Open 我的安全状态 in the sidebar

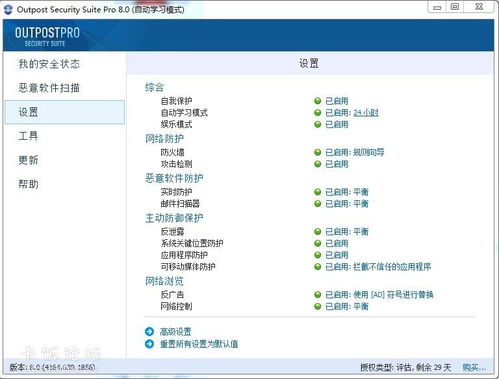click(49, 64)
